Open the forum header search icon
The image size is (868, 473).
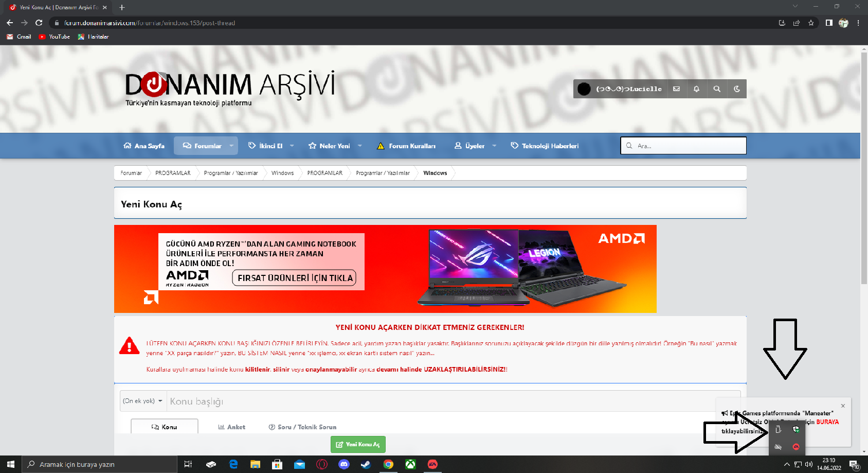[717, 89]
